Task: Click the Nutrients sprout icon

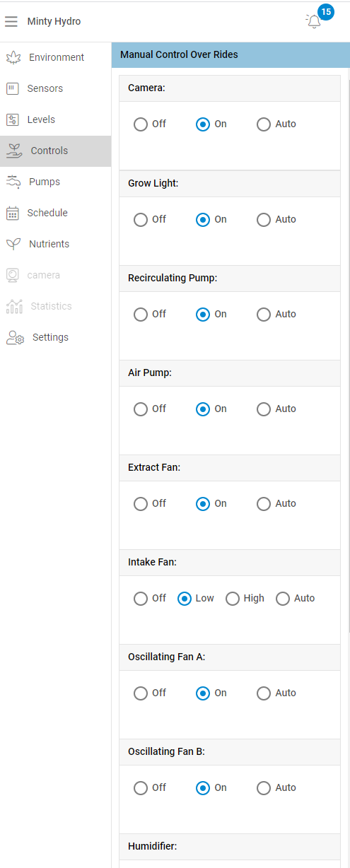Action: click(x=13, y=244)
